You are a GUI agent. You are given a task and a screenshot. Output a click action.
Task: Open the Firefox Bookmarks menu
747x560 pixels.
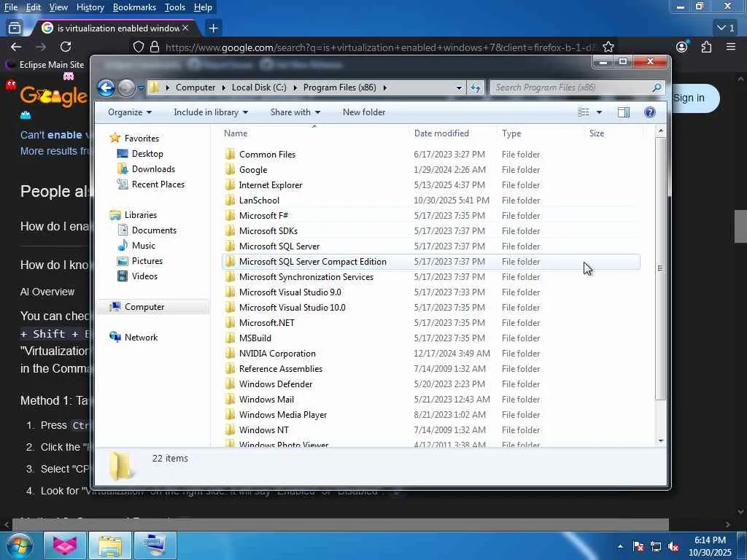(x=134, y=7)
